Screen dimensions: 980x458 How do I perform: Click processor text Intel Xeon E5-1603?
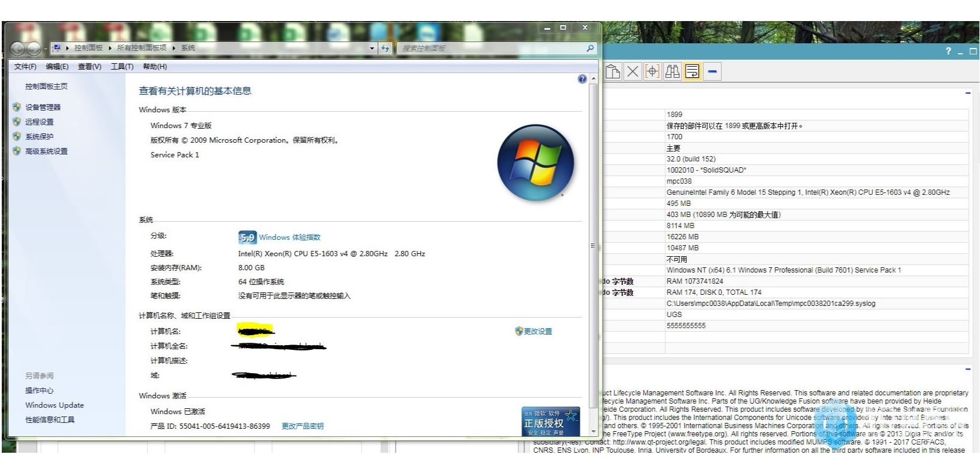[332, 254]
